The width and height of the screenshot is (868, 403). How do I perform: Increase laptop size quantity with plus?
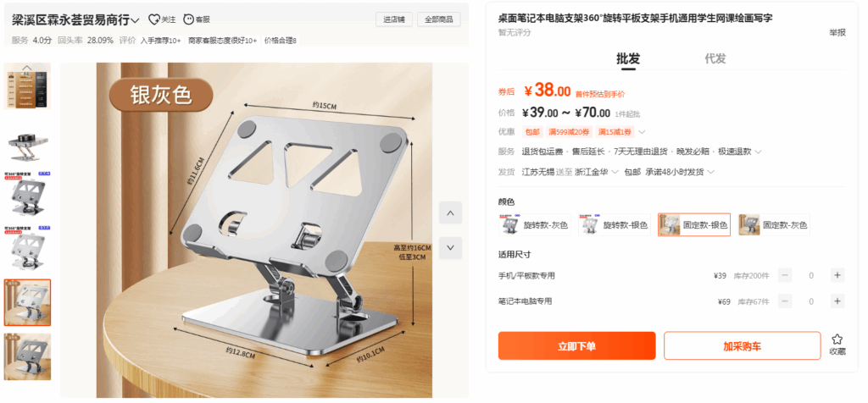pyautogui.click(x=837, y=301)
